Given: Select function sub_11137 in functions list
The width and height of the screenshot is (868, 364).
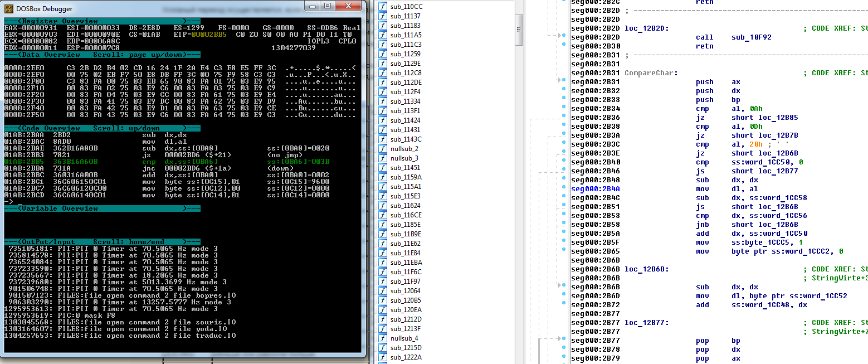Looking at the screenshot, I should (x=405, y=16).
